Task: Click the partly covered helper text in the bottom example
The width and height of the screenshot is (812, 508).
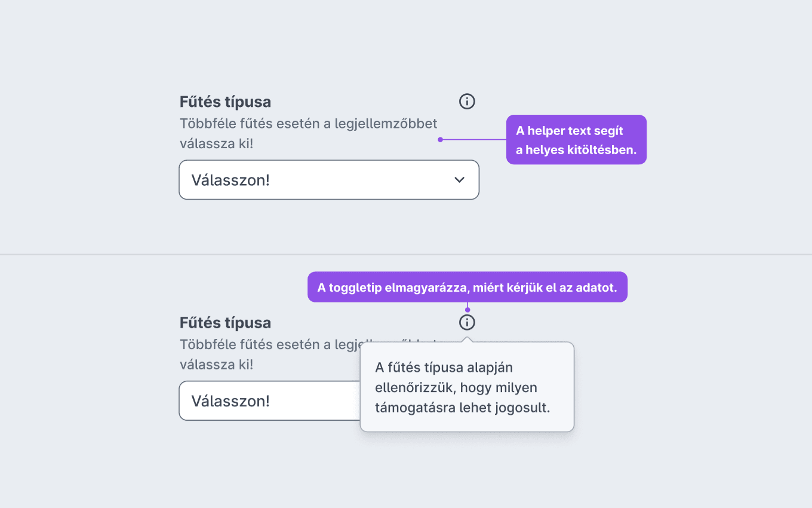Action: tap(270, 345)
